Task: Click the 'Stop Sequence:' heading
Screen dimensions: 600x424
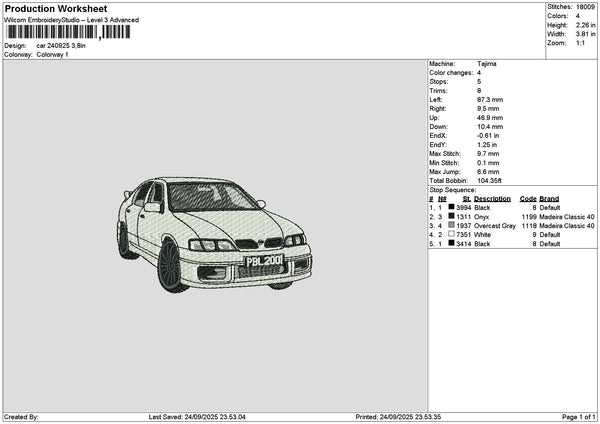Action: 453,190
